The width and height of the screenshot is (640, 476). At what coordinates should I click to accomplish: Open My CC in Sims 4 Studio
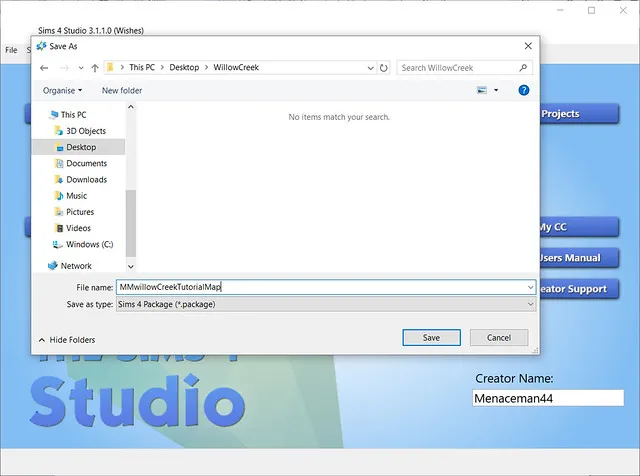point(580,227)
